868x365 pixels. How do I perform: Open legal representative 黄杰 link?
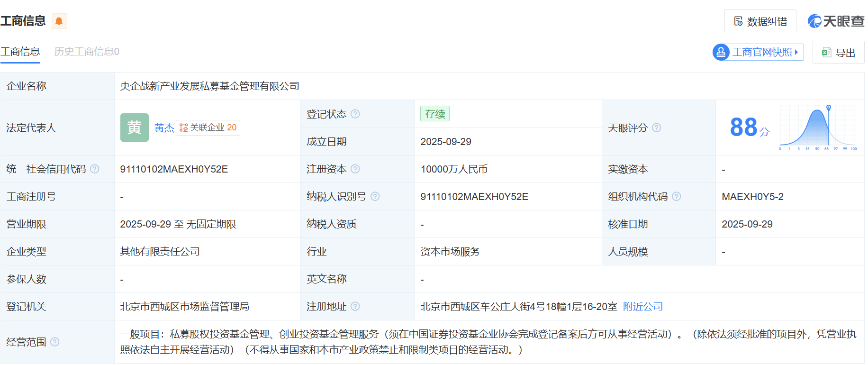[164, 128]
